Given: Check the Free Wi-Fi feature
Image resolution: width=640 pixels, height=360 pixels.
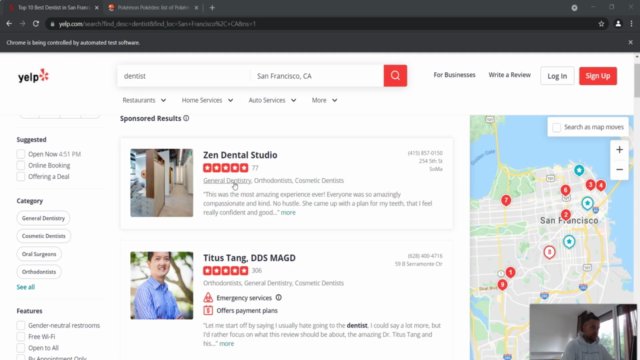Looking at the screenshot, I should click(x=21, y=336).
